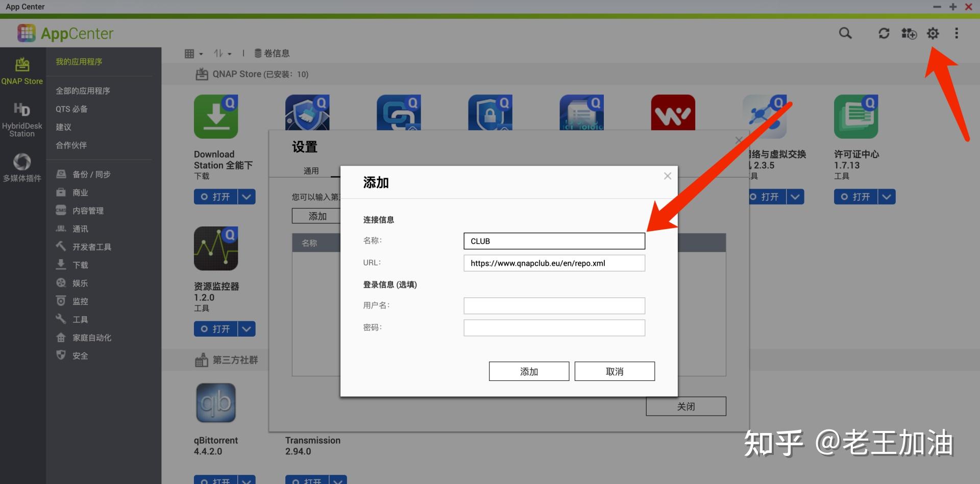The width and height of the screenshot is (980, 484).
Task: Open 通讯 category
Action: pyautogui.click(x=72, y=229)
